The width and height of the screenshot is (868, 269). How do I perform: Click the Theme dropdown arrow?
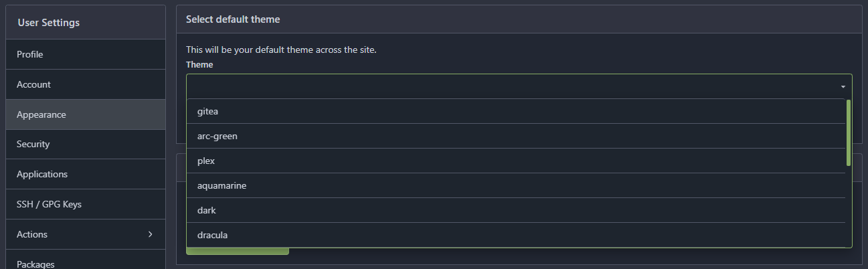pyautogui.click(x=843, y=87)
